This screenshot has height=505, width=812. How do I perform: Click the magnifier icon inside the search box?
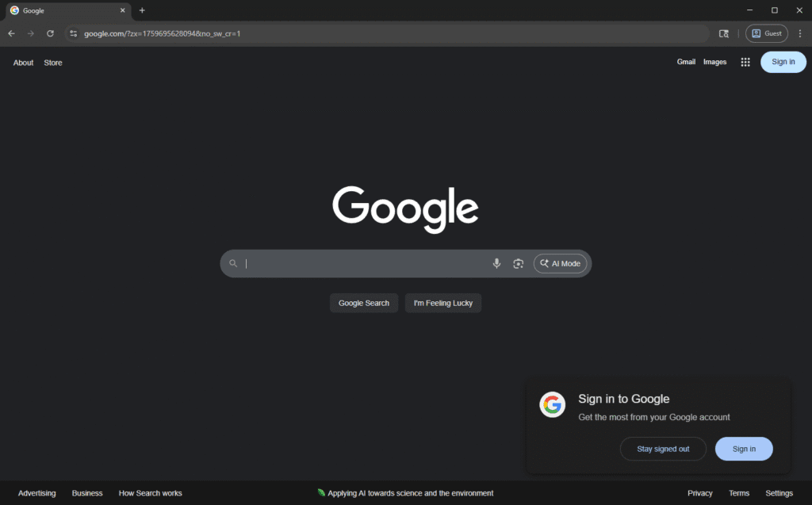(233, 262)
